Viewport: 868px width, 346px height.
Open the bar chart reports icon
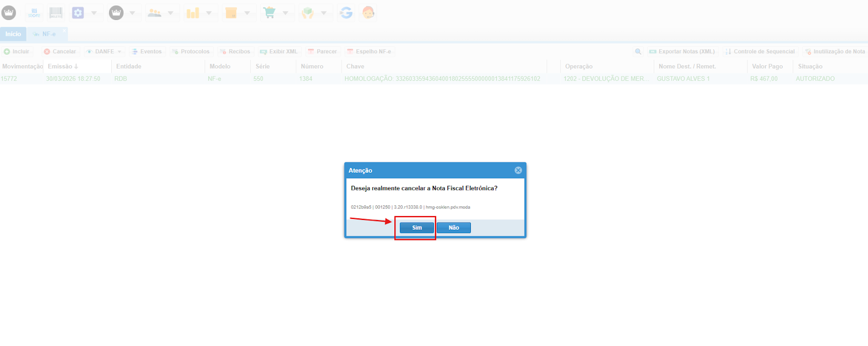pyautogui.click(x=193, y=12)
